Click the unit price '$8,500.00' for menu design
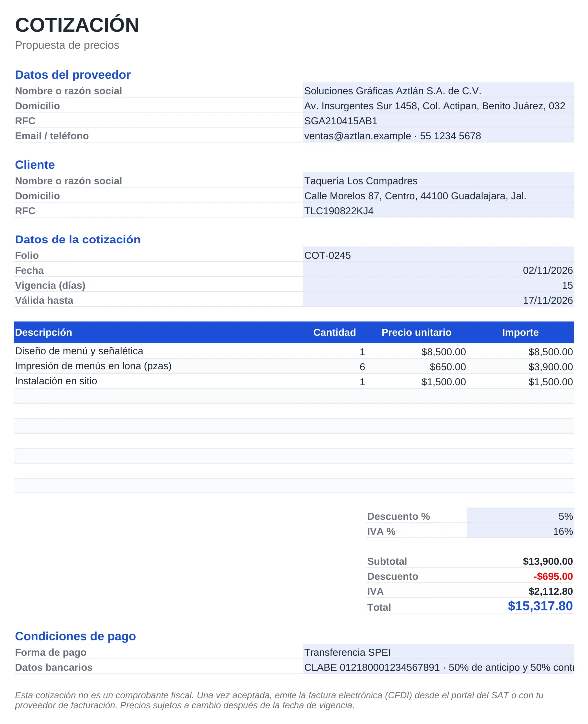 (x=444, y=352)
